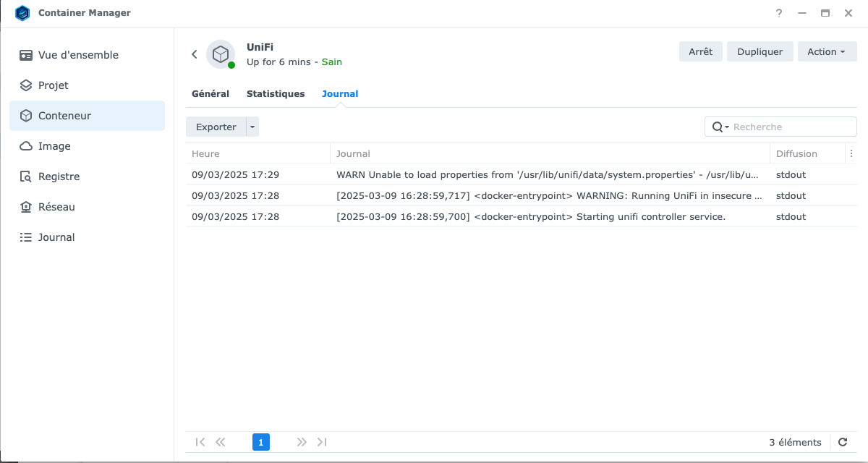868x463 pixels.
Task: Open the search filter dropdown magnifier
Action: tap(720, 127)
